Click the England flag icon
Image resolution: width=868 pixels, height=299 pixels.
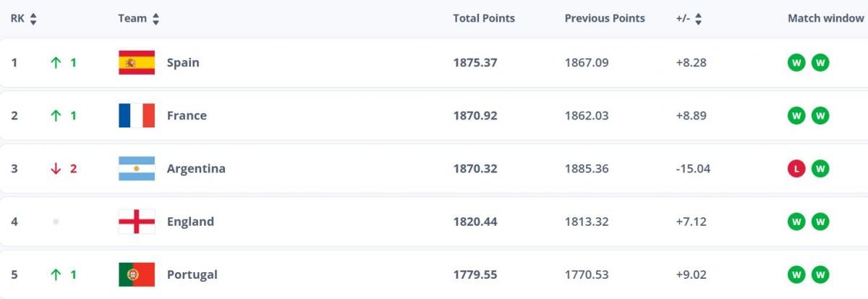click(137, 222)
